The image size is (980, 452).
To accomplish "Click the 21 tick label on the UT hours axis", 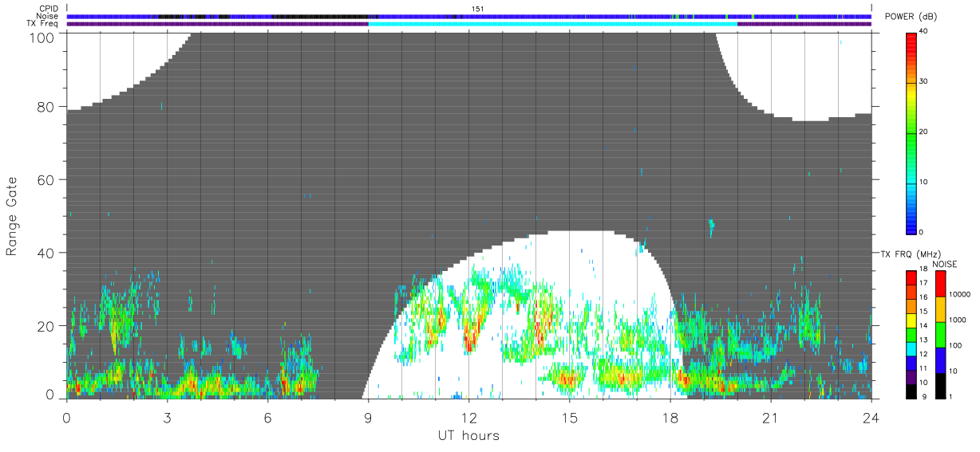I will (x=771, y=417).
